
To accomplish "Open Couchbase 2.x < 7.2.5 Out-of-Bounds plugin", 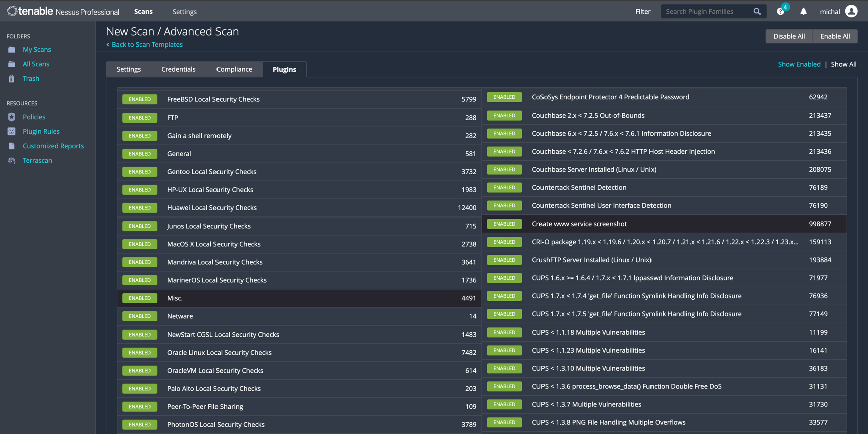I will (664, 116).
